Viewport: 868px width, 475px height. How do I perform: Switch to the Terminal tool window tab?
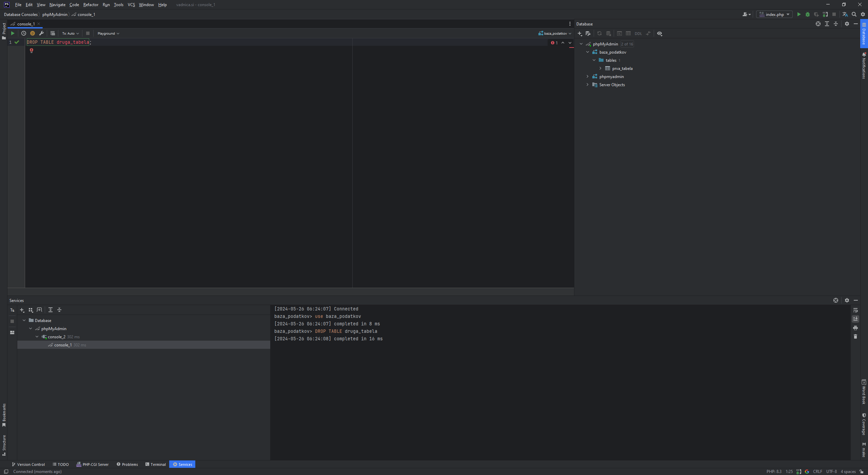click(x=156, y=464)
